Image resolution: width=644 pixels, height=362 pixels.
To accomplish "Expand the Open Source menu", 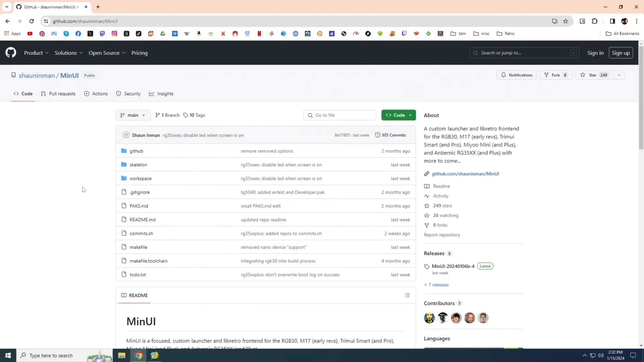I will (x=107, y=53).
